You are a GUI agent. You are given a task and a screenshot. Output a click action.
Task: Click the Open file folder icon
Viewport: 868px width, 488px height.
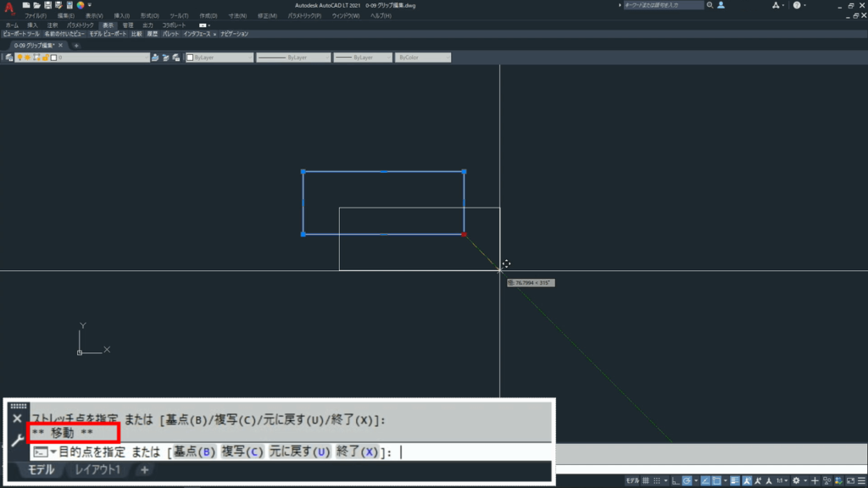[36, 5]
